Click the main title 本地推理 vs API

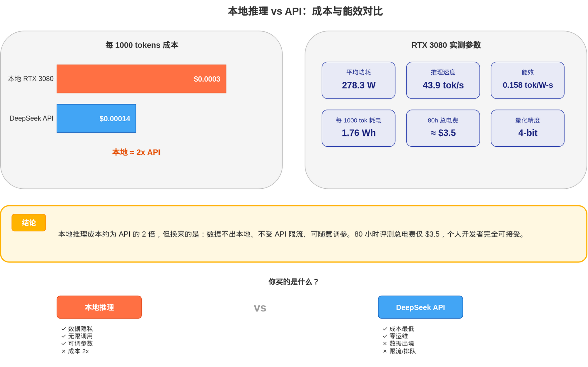click(x=305, y=11)
